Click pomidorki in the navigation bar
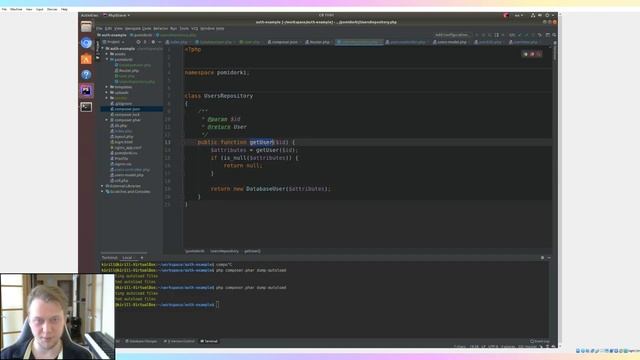This screenshot has width=640, height=360. (141, 35)
